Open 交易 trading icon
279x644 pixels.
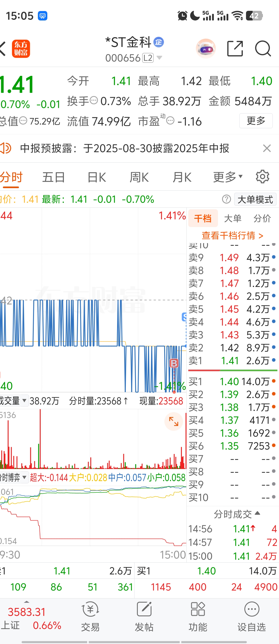(90, 617)
